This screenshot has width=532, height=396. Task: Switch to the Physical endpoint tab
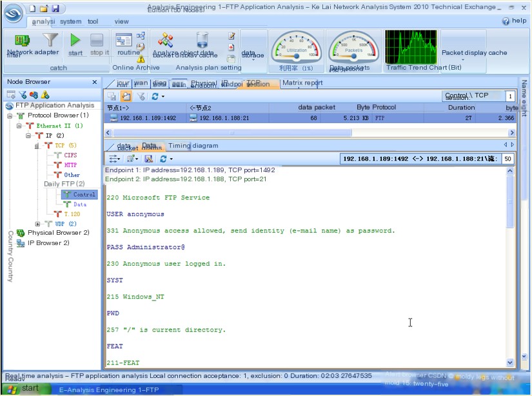click(x=204, y=83)
